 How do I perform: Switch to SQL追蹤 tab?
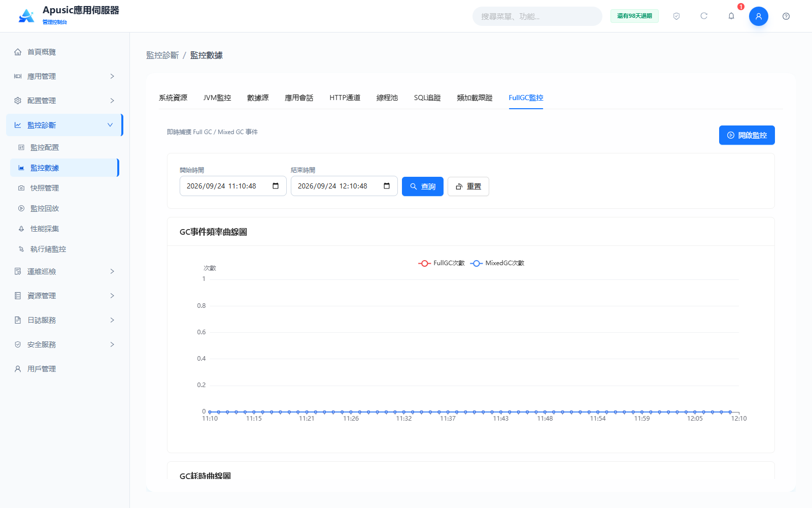click(x=427, y=98)
